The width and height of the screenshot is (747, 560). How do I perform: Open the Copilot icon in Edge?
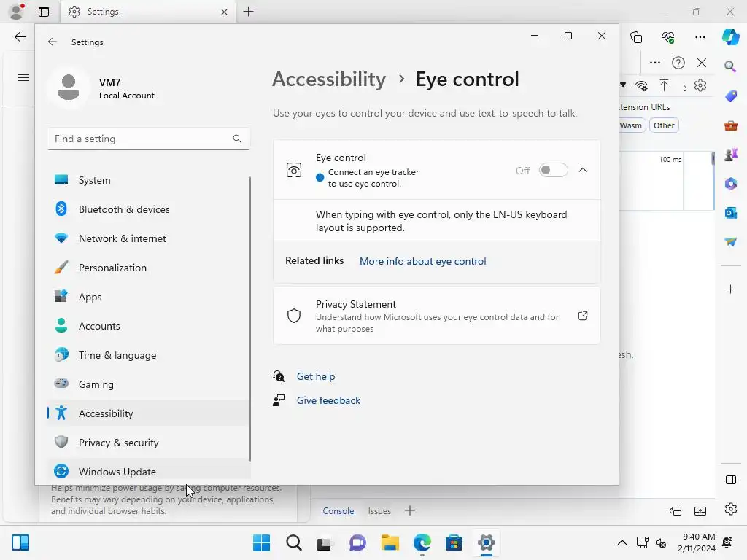point(730,37)
